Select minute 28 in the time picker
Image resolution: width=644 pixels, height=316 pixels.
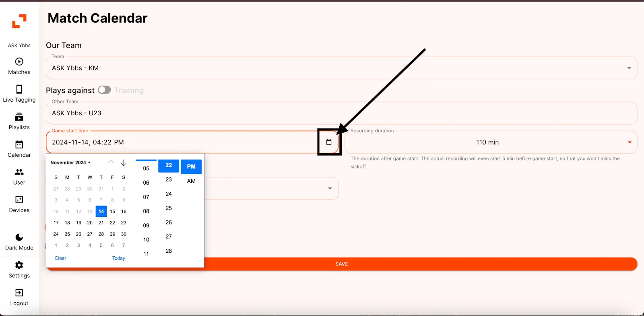169,251
